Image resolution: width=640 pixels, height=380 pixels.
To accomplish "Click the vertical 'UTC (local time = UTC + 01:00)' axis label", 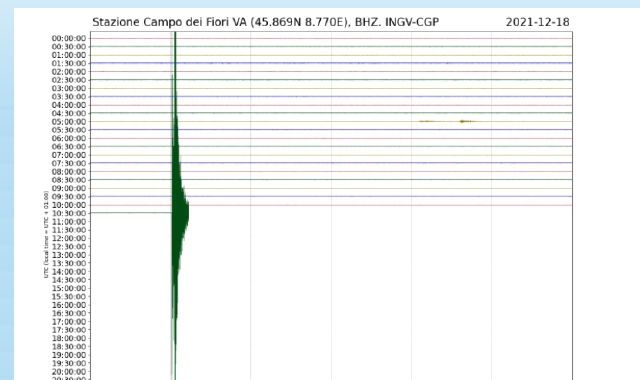I will (46, 235).
